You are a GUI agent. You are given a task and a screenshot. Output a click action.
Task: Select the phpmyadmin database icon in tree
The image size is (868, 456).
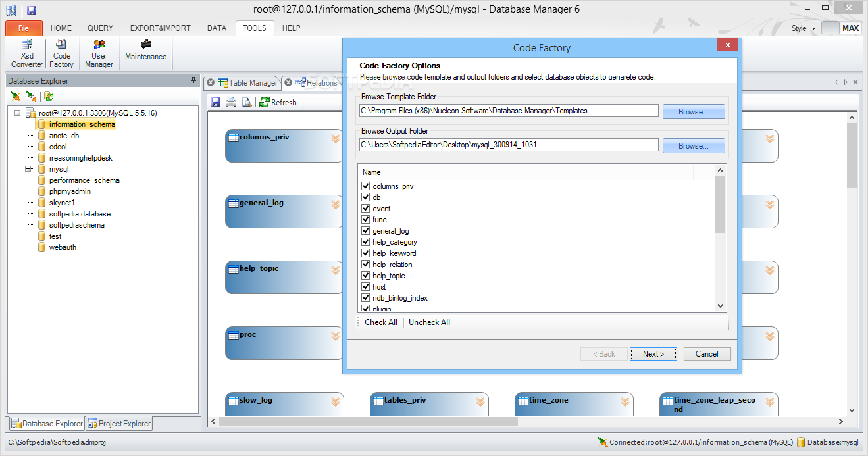point(41,191)
